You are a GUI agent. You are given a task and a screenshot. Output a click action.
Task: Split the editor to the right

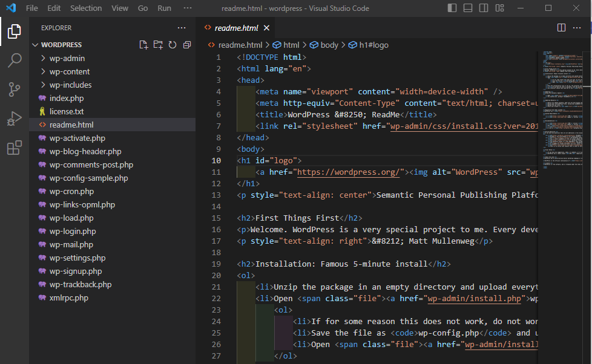click(x=561, y=28)
